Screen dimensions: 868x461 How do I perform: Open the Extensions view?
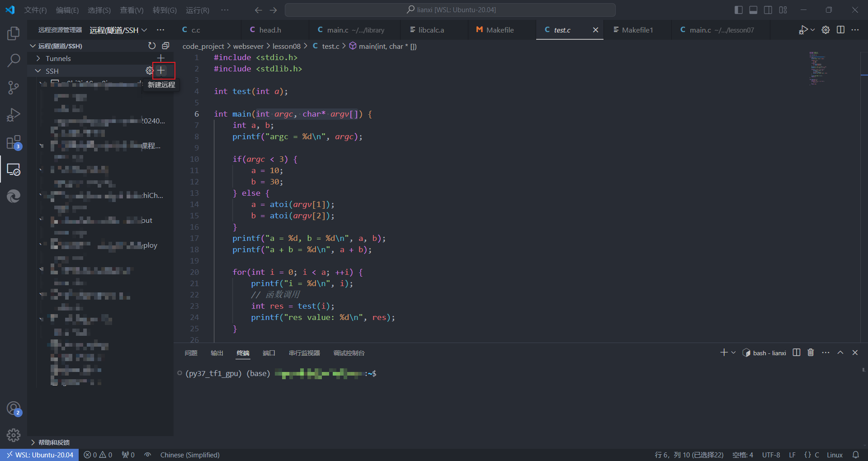click(14, 142)
